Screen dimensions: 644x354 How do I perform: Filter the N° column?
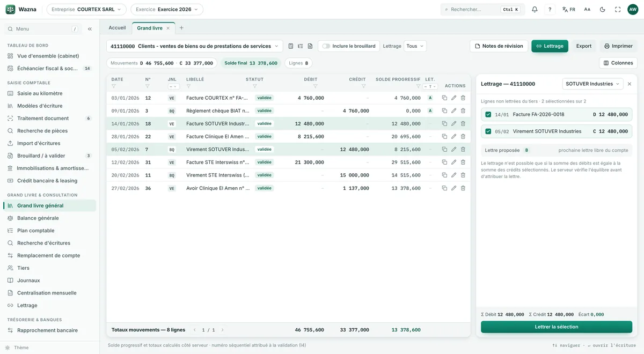[148, 86]
